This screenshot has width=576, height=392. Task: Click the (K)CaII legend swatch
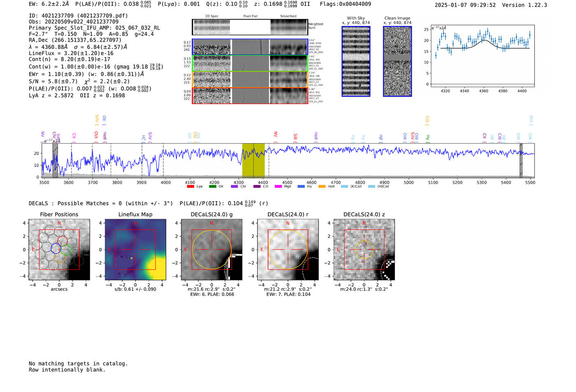click(x=344, y=186)
